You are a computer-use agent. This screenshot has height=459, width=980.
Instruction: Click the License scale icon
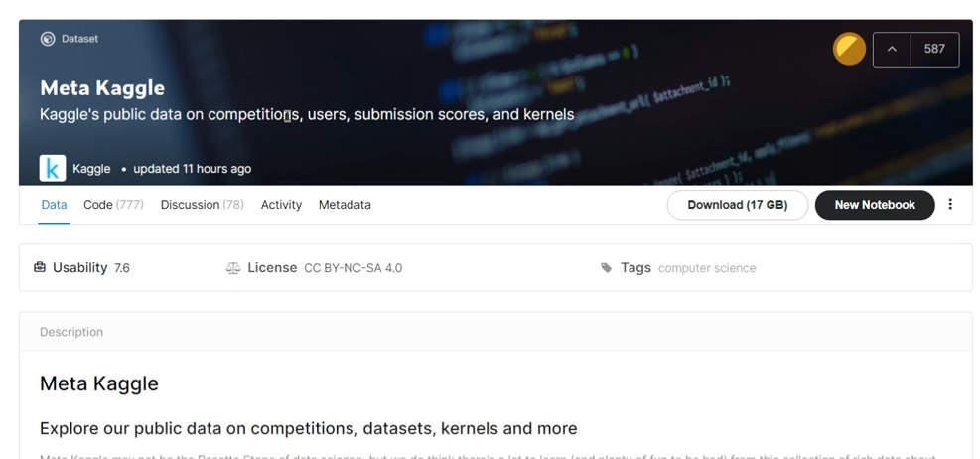click(233, 268)
